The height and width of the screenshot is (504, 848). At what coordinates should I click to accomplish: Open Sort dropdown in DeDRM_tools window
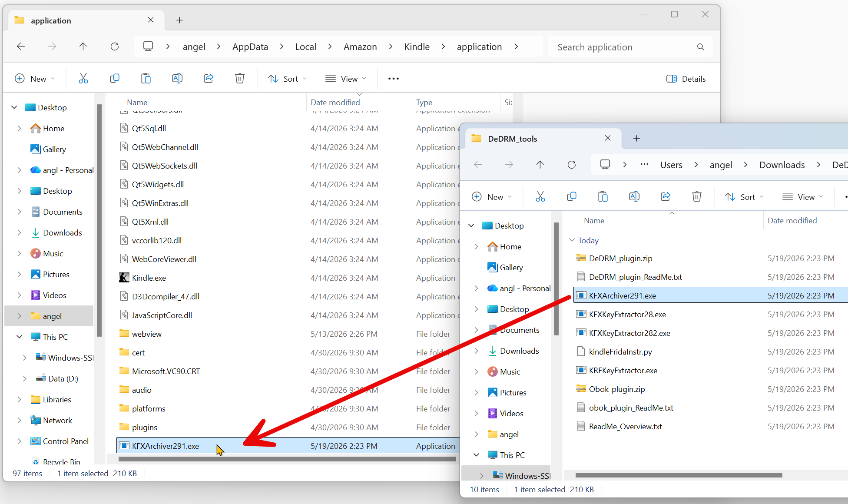[745, 197]
